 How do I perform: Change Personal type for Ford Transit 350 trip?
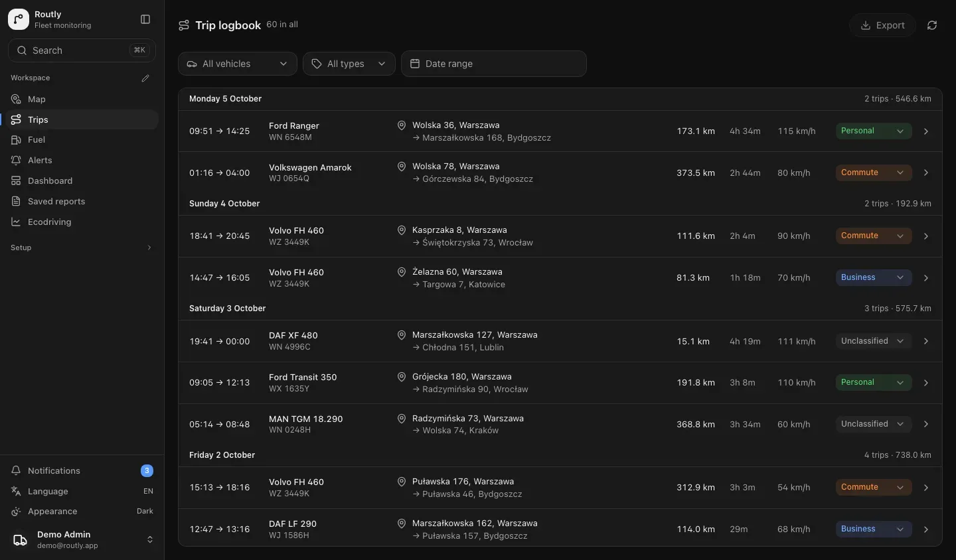coord(874,382)
